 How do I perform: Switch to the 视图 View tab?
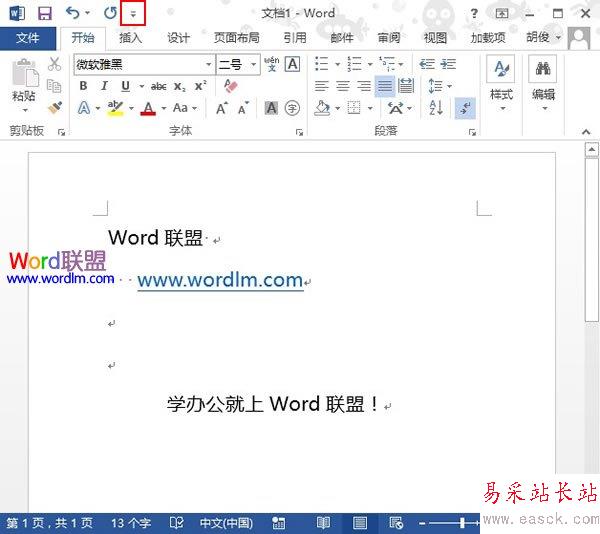pos(435,38)
